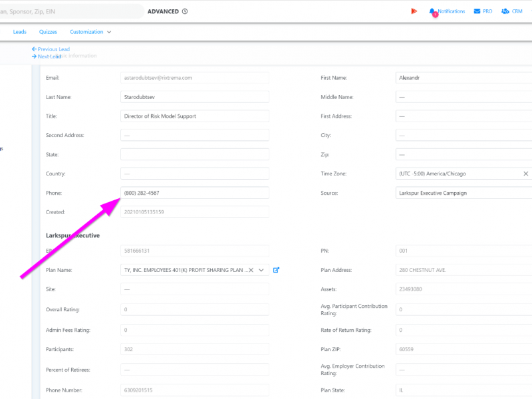Open the CRM users icon
The width and height of the screenshot is (532, 399).
(x=505, y=11)
